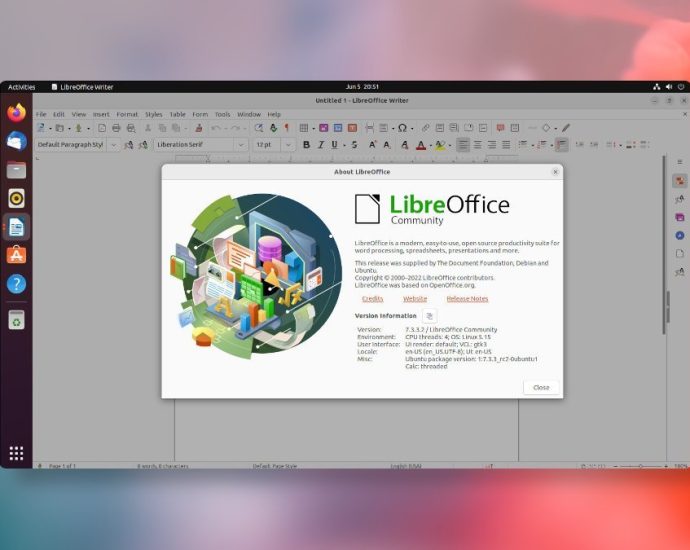Viewport: 690px width, 550px height.
Task: Expand the Default Paragraph Style dropdown
Action: click(x=114, y=145)
